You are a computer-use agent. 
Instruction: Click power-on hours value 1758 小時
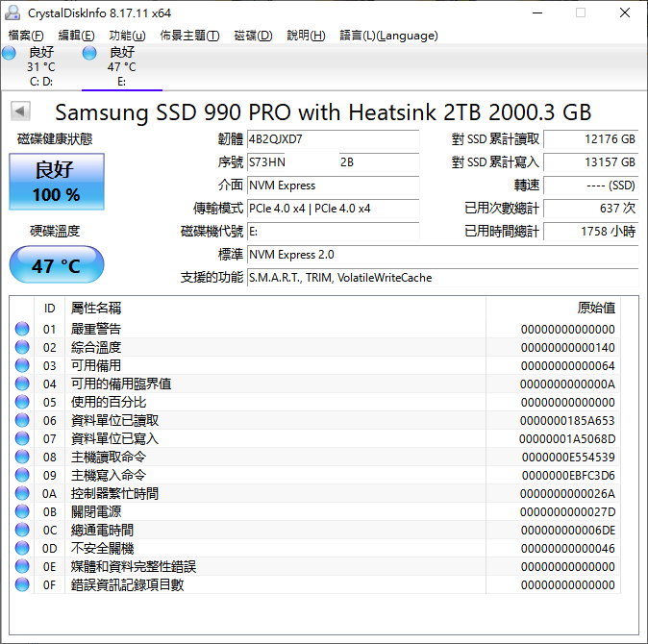[x=591, y=232]
